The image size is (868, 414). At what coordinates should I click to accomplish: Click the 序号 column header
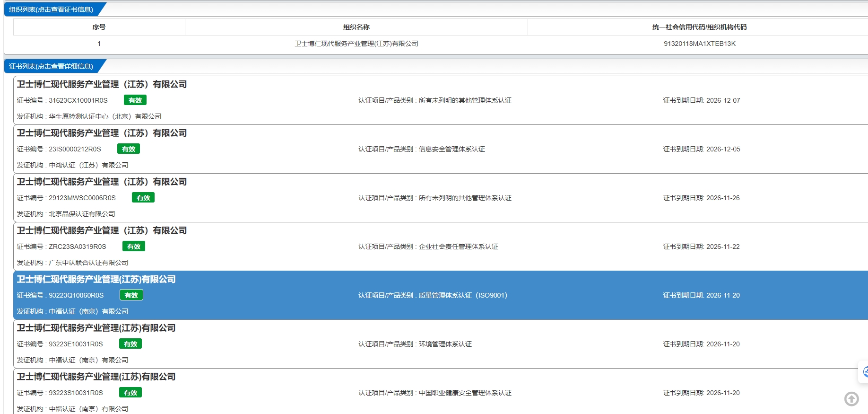(x=99, y=27)
